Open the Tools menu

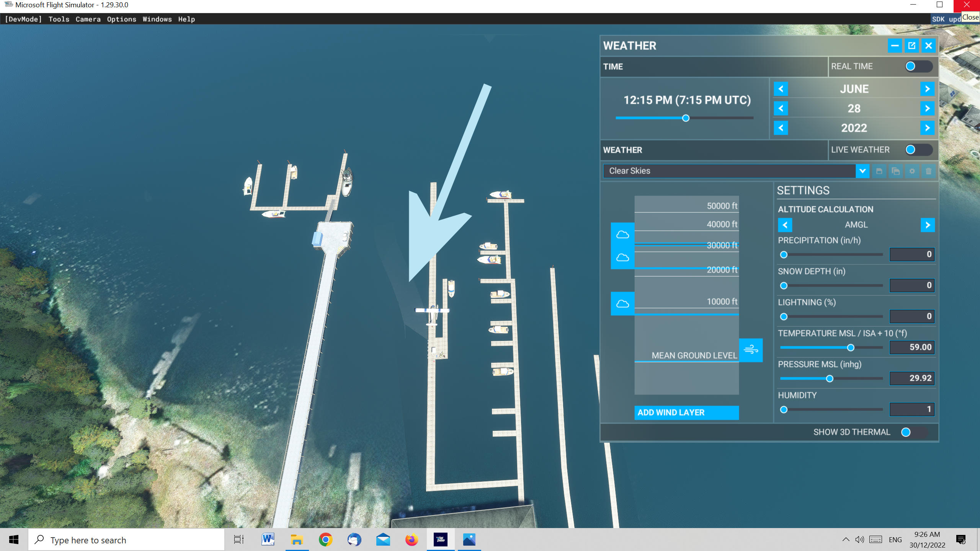[59, 19]
